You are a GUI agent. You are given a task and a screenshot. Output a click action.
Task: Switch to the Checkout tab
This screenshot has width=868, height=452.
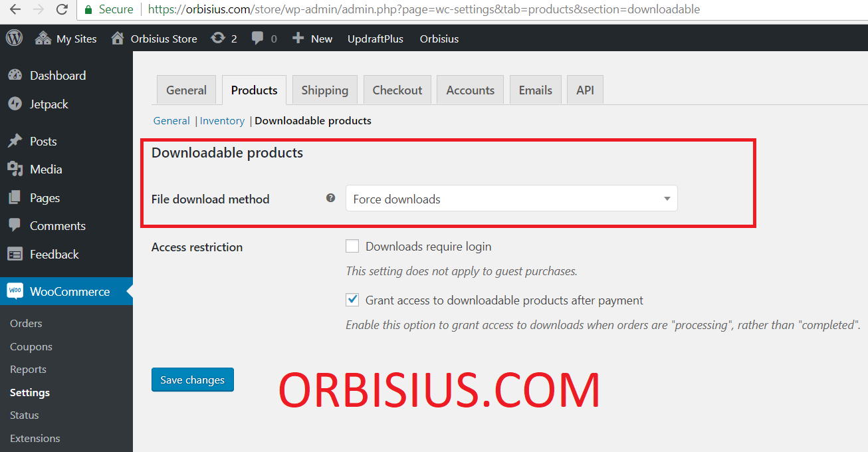coord(397,90)
